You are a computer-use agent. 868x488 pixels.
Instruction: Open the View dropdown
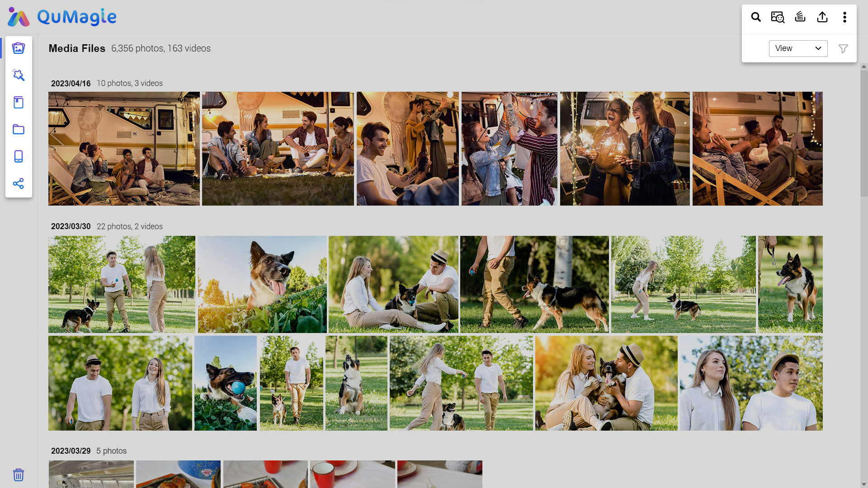tap(798, 49)
